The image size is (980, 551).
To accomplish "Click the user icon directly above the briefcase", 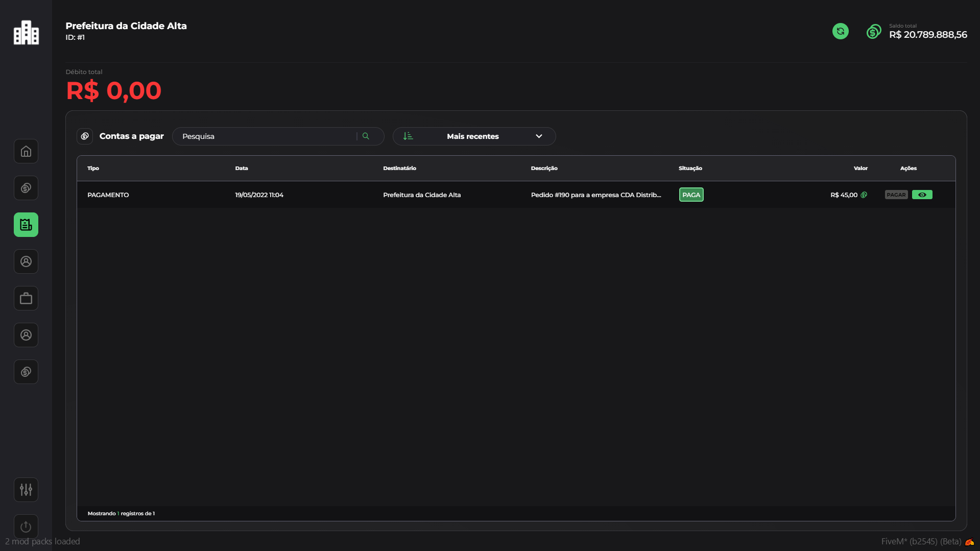I will [26, 261].
